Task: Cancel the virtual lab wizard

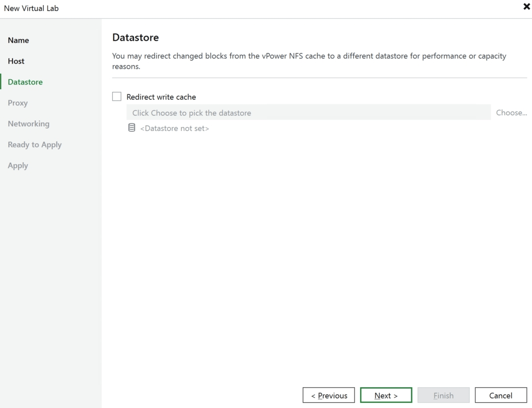Action: click(501, 395)
